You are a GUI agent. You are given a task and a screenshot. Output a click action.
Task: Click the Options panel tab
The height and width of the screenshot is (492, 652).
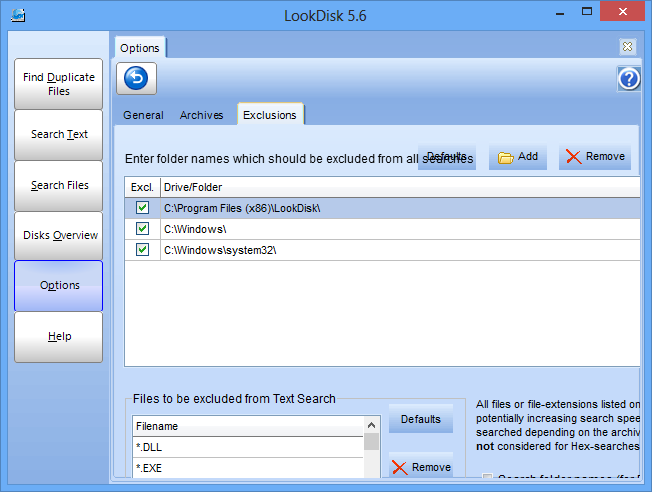click(140, 48)
